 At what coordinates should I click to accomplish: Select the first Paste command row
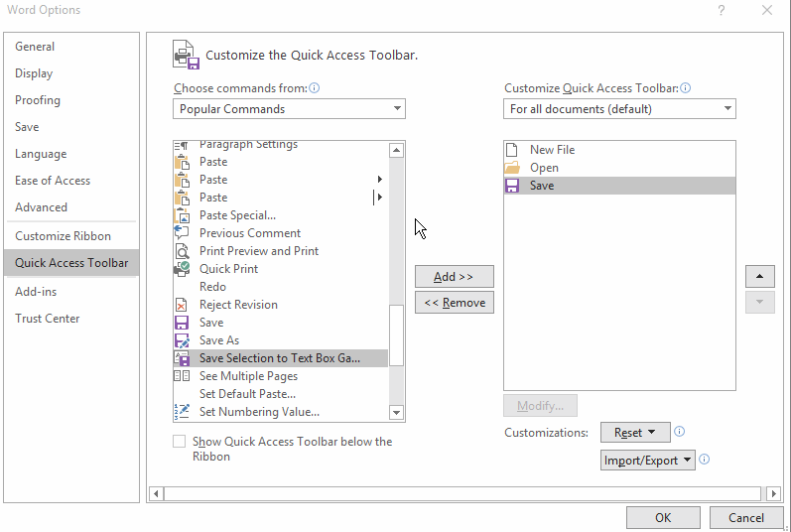click(281, 162)
